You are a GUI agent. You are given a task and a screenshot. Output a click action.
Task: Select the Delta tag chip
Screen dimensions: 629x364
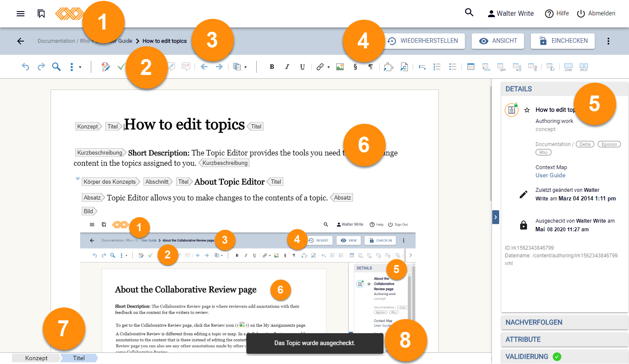click(x=585, y=144)
